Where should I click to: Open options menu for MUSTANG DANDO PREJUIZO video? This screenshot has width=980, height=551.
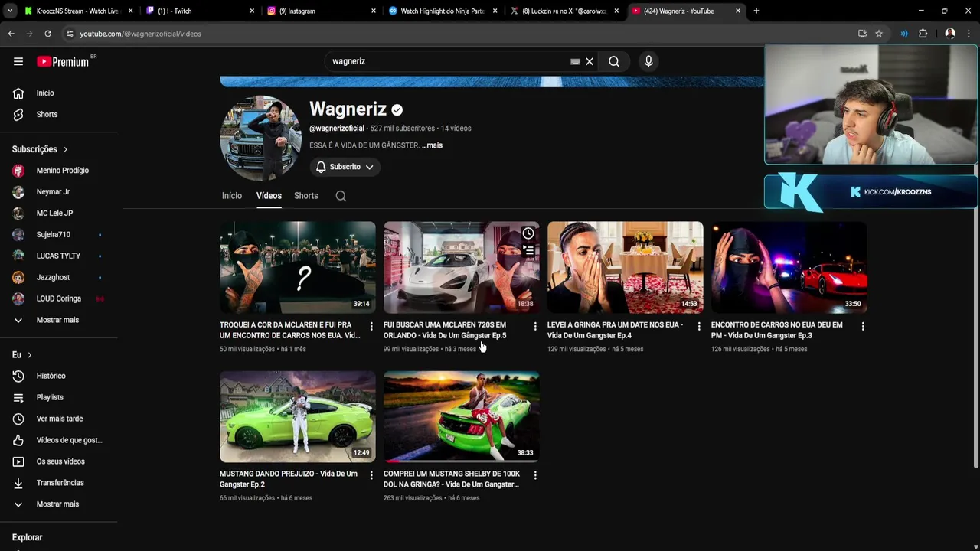pos(371,476)
